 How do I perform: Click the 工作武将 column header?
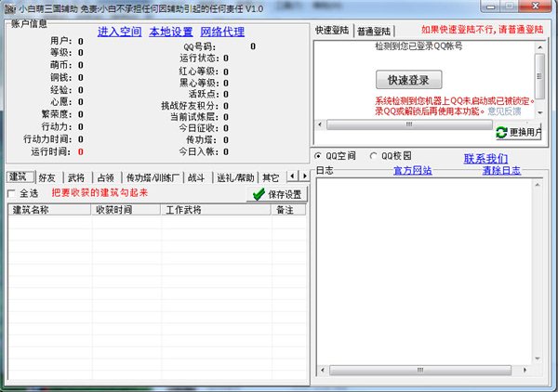click(216, 210)
